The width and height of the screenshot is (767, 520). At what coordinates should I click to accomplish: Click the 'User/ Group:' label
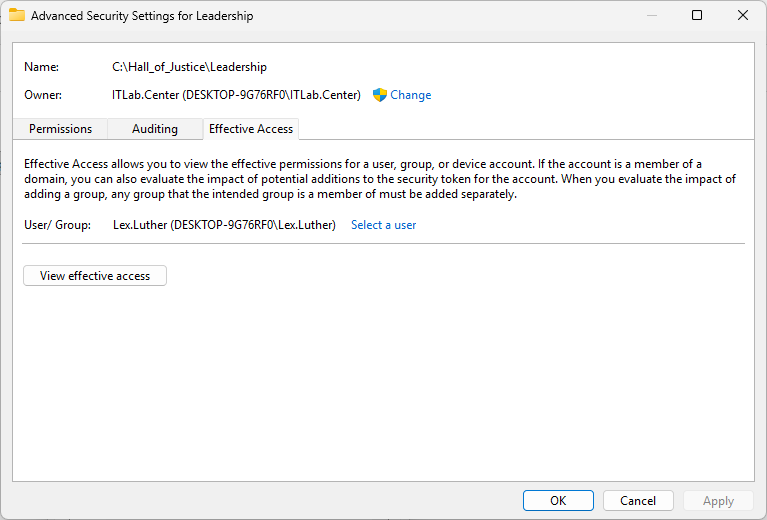tap(57, 225)
